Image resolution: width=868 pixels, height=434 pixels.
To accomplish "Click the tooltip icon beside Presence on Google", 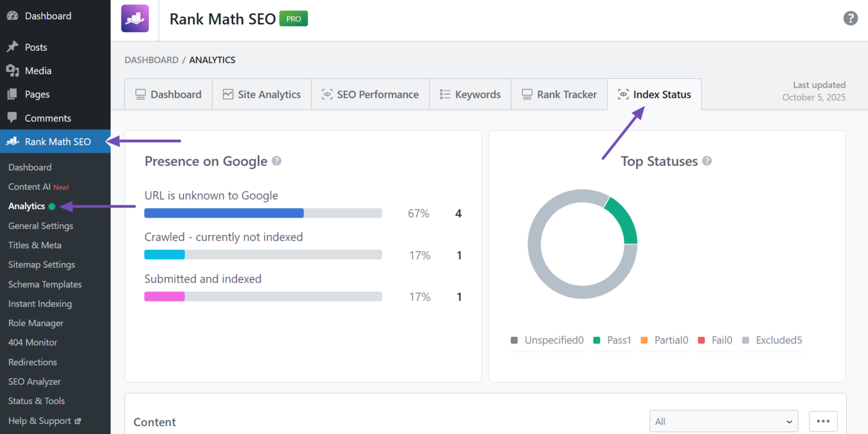I will (277, 161).
